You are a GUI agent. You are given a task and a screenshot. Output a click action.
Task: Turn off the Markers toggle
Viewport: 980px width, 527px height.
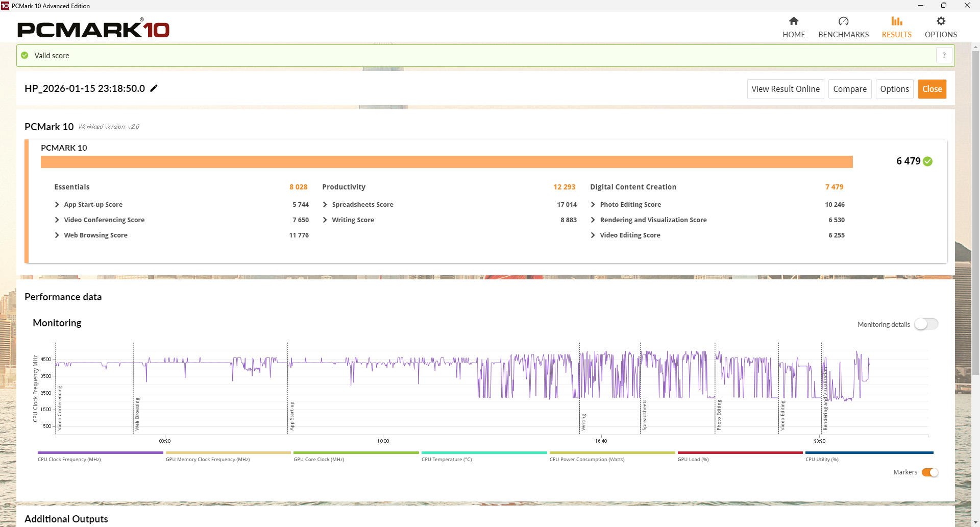[929, 472]
